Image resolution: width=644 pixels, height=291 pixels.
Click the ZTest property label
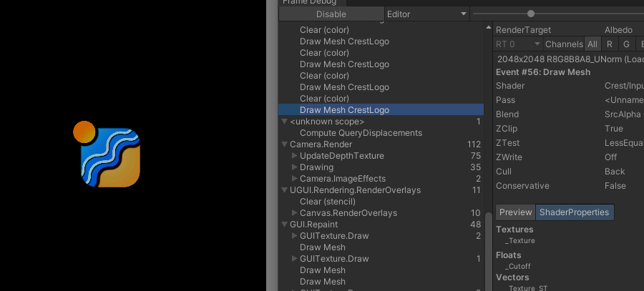(x=507, y=143)
